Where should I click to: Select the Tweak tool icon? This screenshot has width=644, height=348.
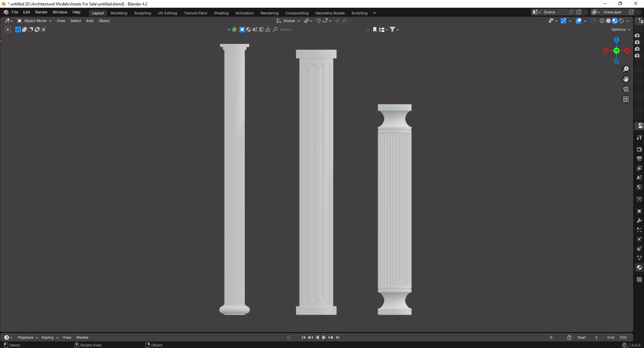(8, 30)
